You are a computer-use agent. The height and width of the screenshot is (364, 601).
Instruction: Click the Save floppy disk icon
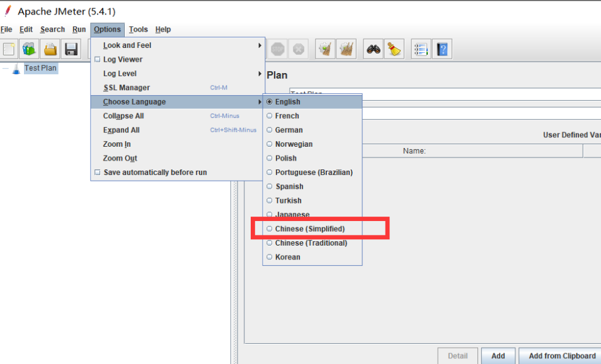[71, 49]
